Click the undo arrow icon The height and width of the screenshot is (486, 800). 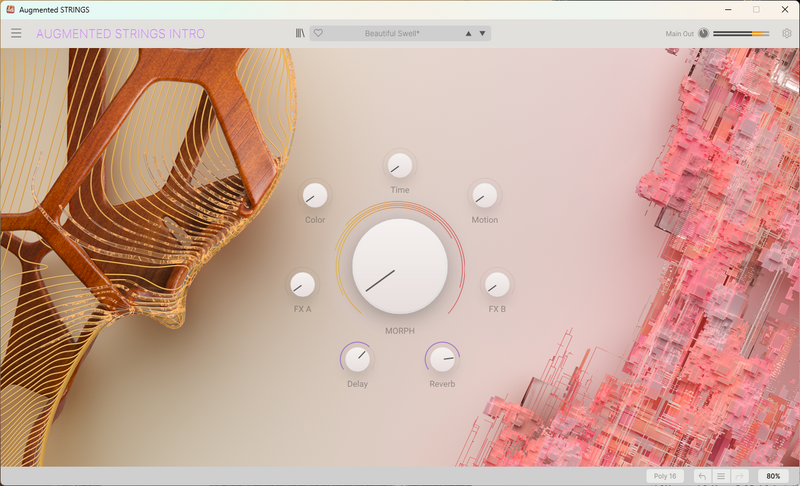pos(703,476)
